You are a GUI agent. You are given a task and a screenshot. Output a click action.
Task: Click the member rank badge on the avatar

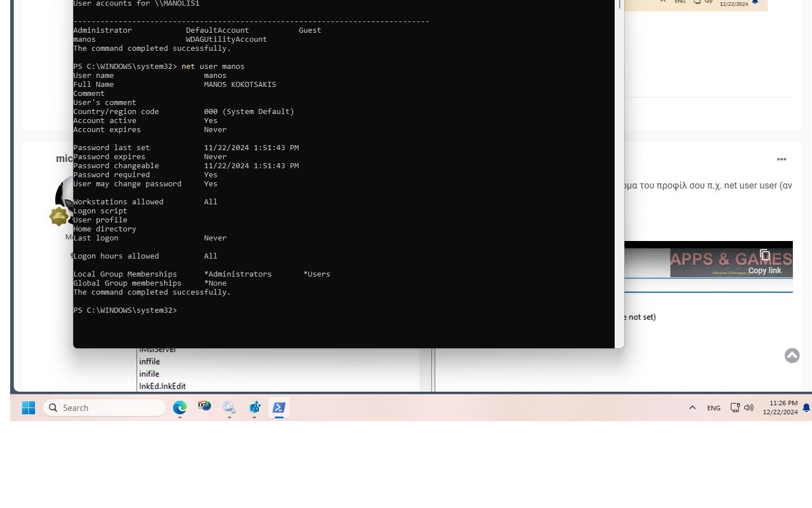pos(59,216)
